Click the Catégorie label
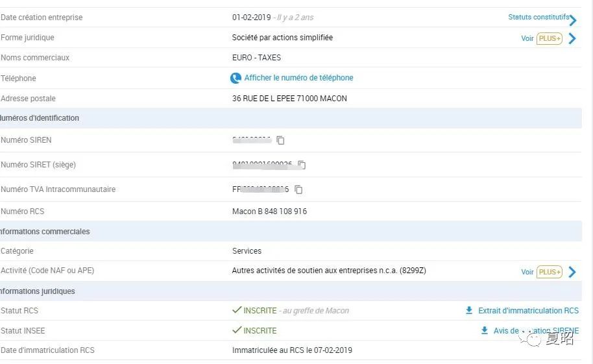The image size is (593, 364). 17,251
